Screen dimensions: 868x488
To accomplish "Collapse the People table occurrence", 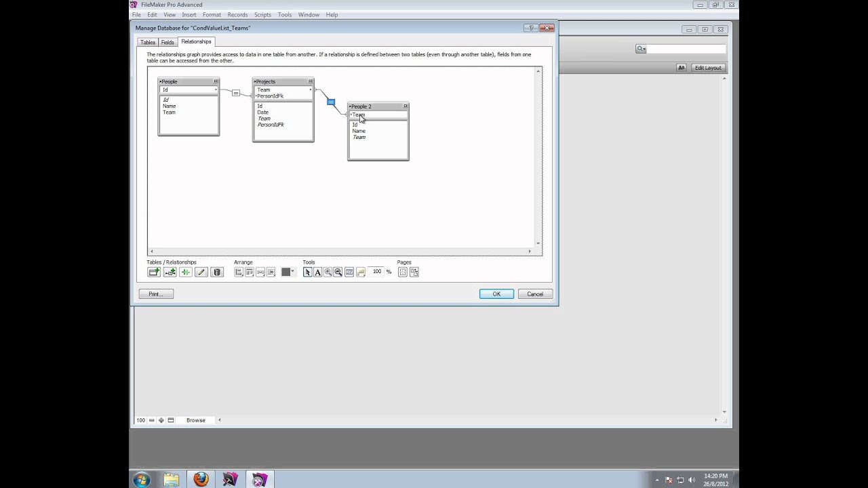I will tap(216, 81).
